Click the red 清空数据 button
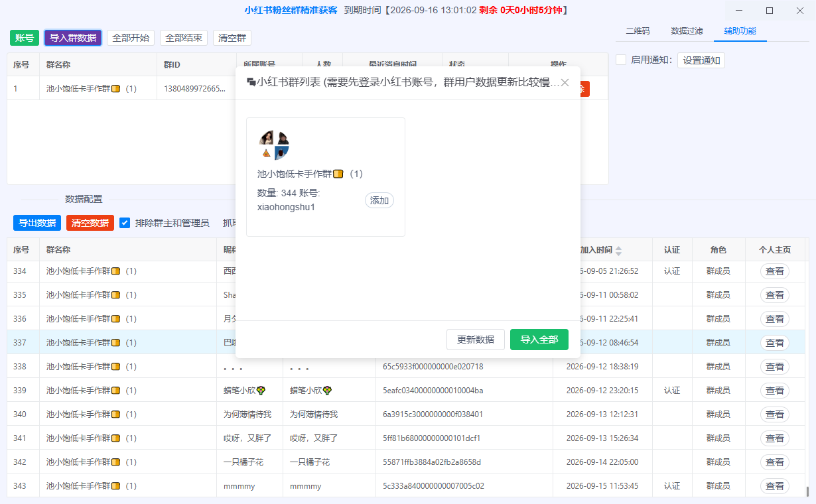Image resolution: width=816 pixels, height=504 pixels. pos(90,223)
